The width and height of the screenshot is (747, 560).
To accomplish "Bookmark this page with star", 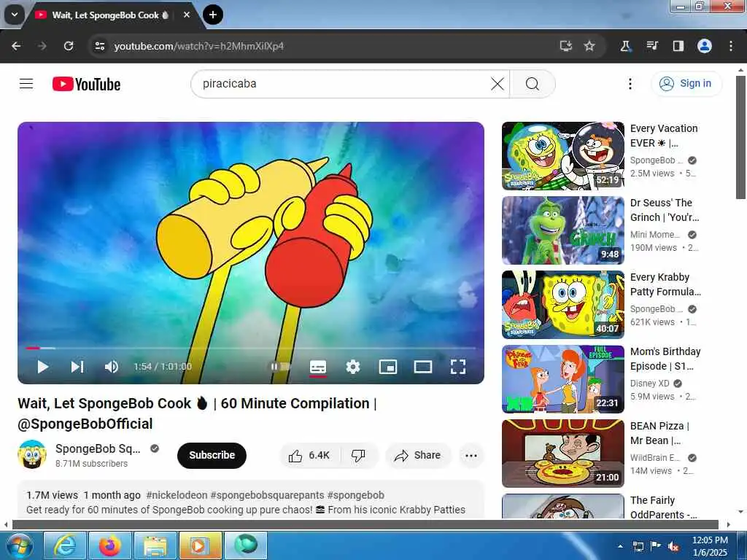I will pyautogui.click(x=589, y=46).
